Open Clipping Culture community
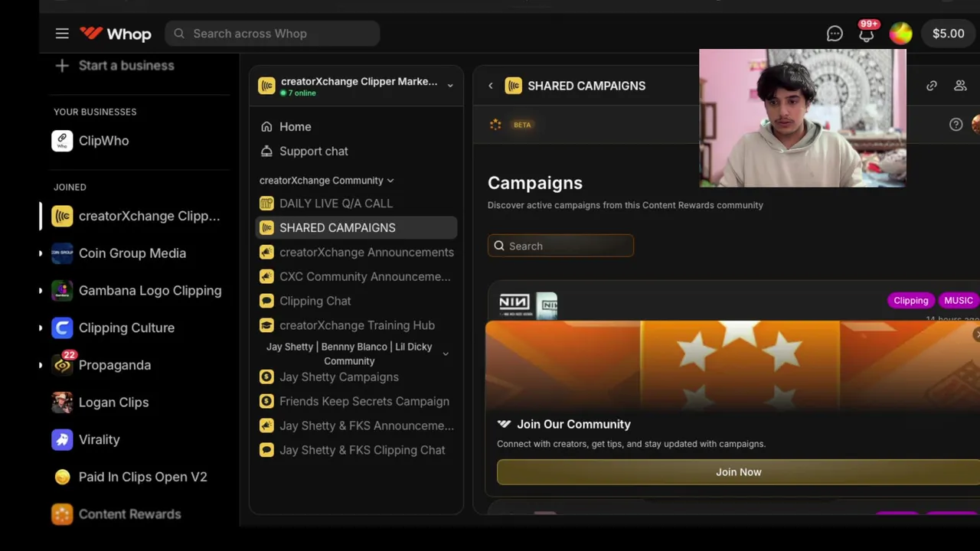The width and height of the screenshot is (980, 551). coord(113,328)
